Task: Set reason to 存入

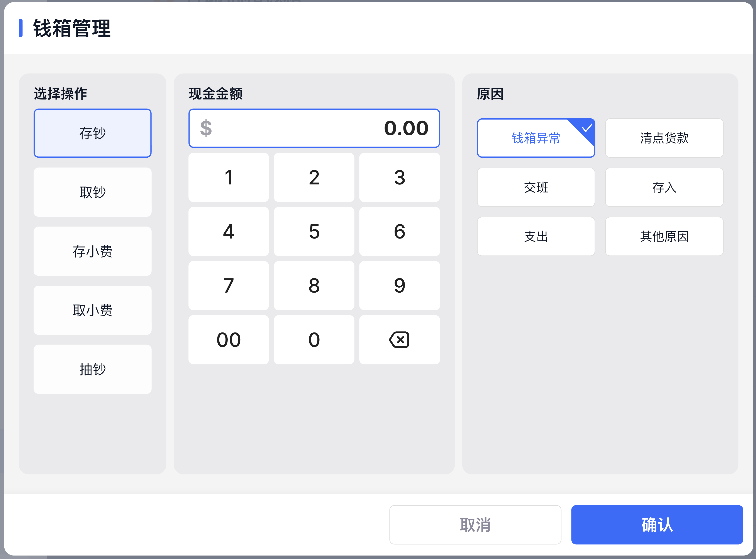Action: [664, 187]
